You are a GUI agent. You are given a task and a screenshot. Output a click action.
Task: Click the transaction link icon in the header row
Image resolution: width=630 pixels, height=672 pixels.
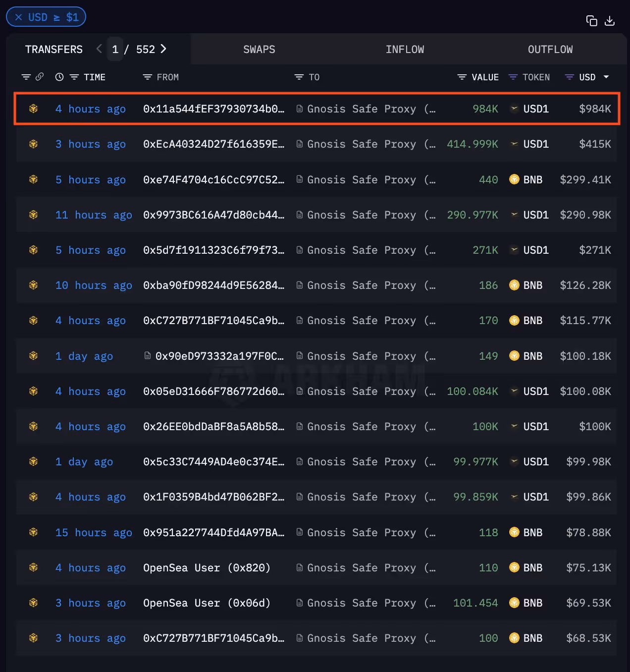pyautogui.click(x=40, y=77)
